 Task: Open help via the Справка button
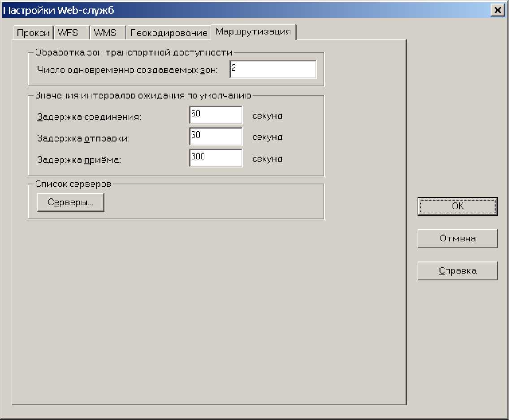457,271
